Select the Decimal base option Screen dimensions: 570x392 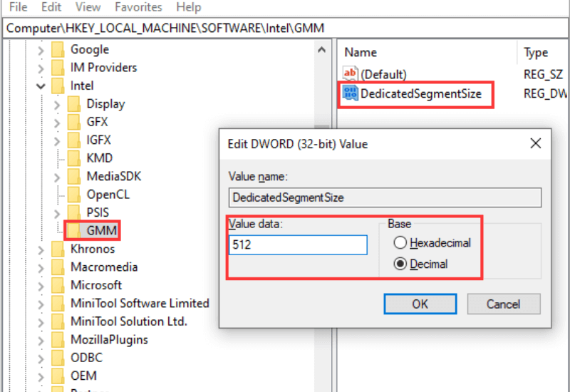400,264
